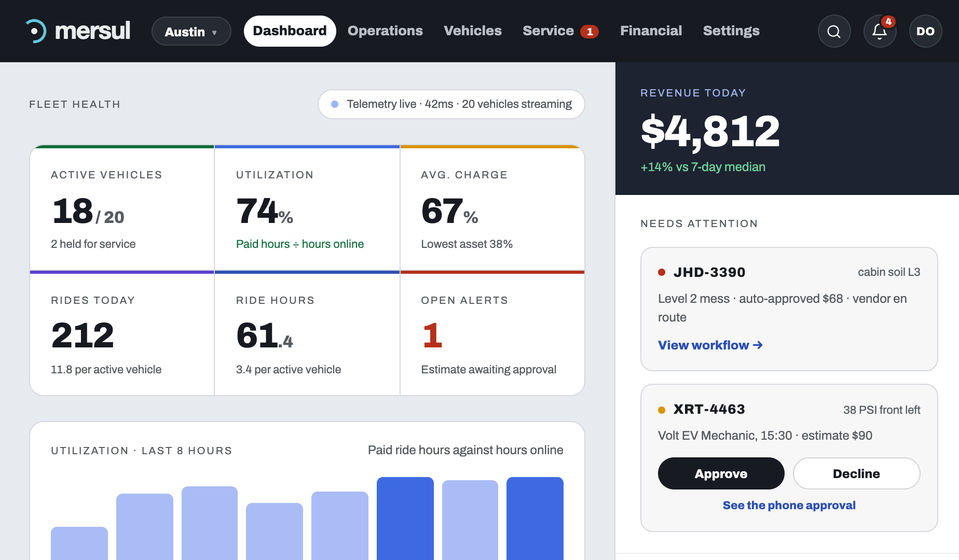Click the XRT-4463 vehicle ID
This screenshot has width=959, height=560.
point(709,410)
